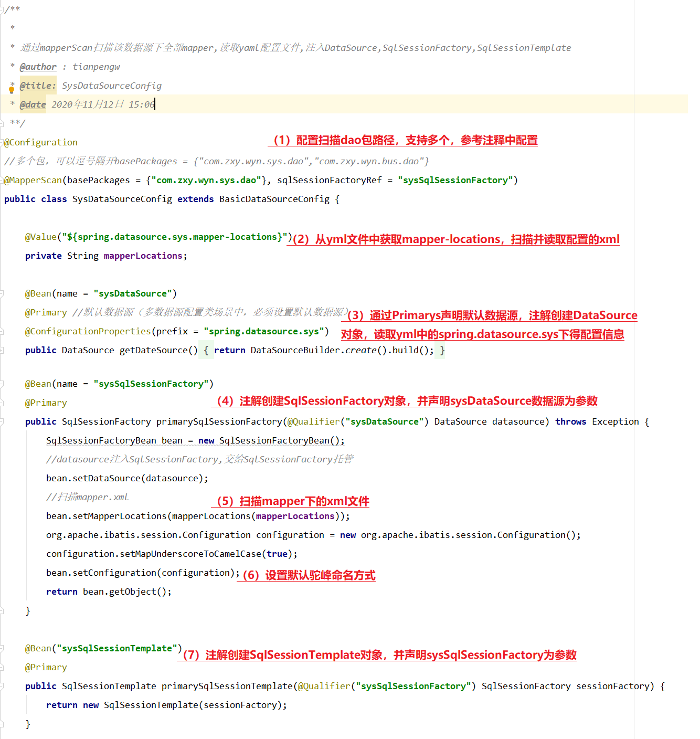Viewport: 700px width, 739px height.
Task: Click the sqlSessionFactoryRef attribute name
Action: tap(330, 180)
